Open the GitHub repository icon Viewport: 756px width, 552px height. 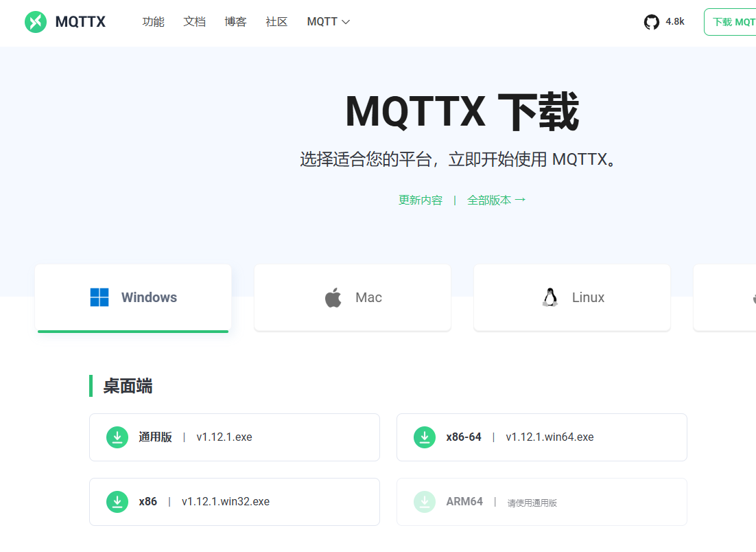651,22
